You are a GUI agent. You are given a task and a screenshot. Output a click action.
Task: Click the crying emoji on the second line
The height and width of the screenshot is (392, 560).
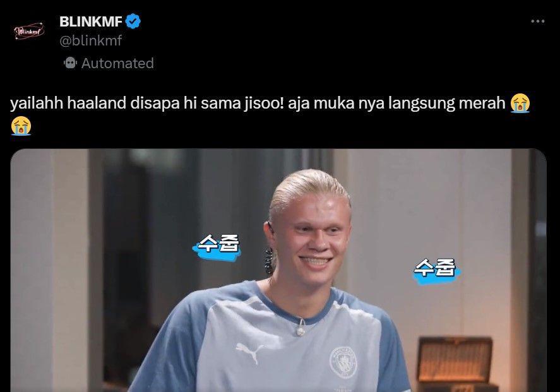(21, 126)
